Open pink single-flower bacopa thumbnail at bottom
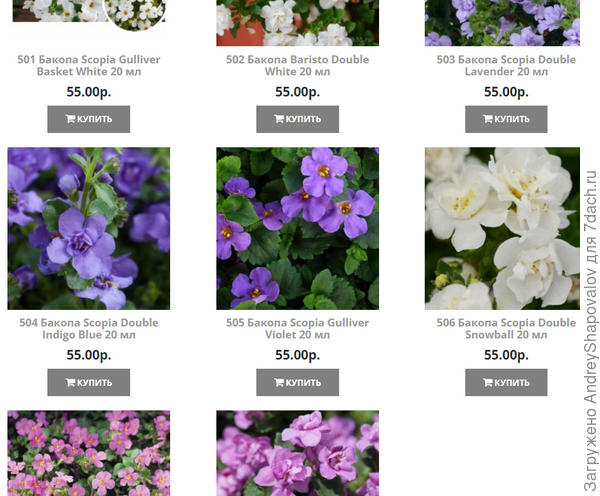 (89, 453)
